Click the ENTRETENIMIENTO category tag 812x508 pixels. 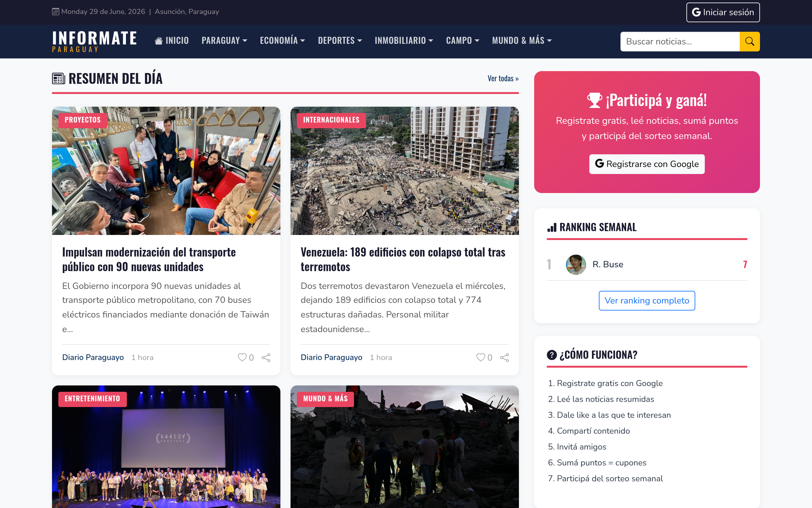92,399
